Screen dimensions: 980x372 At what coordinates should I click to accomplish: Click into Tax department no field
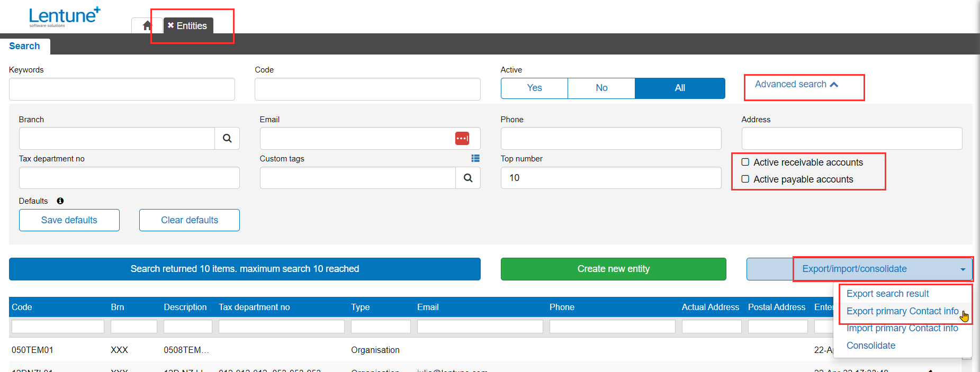click(x=129, y=178)
